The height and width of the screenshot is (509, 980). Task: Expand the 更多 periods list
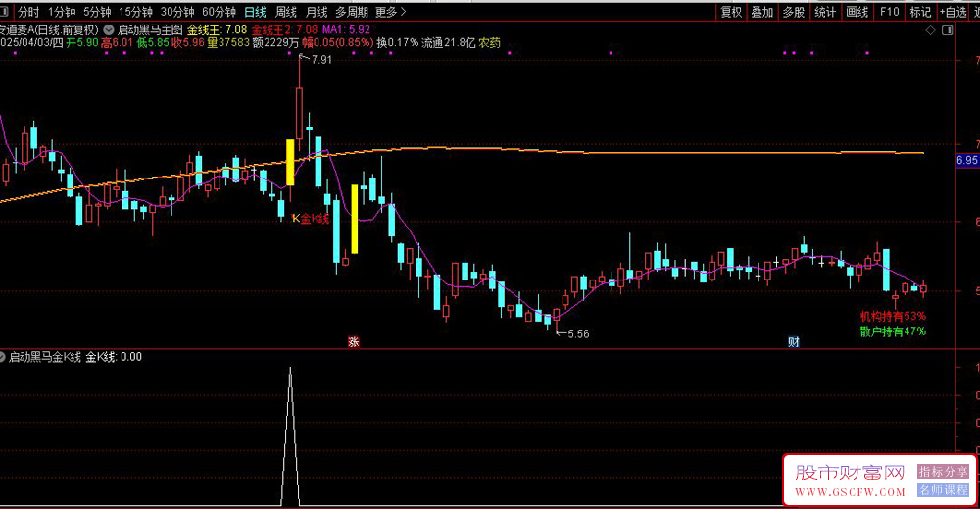click(391, 12)
